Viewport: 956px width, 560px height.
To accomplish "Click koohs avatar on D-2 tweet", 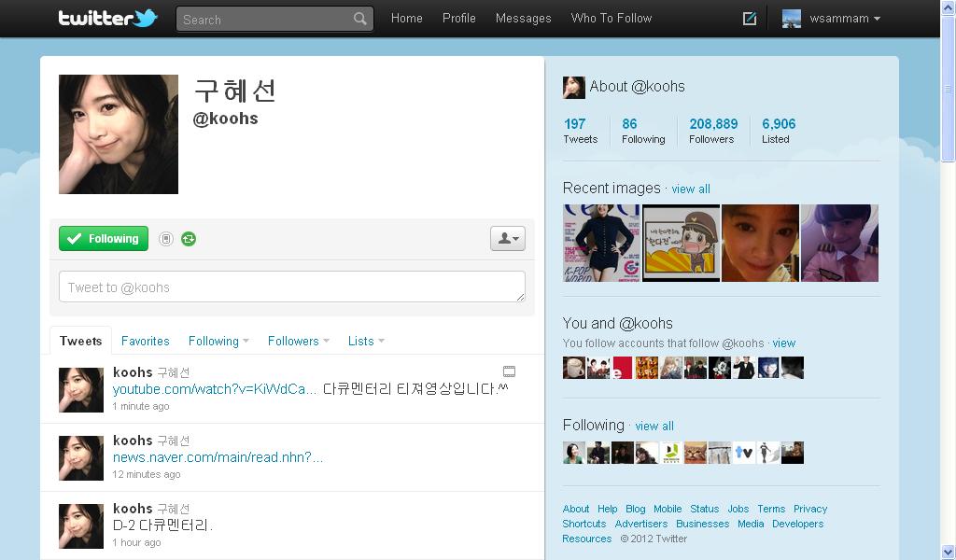I will pyautogui.click(x=81, y=526).
